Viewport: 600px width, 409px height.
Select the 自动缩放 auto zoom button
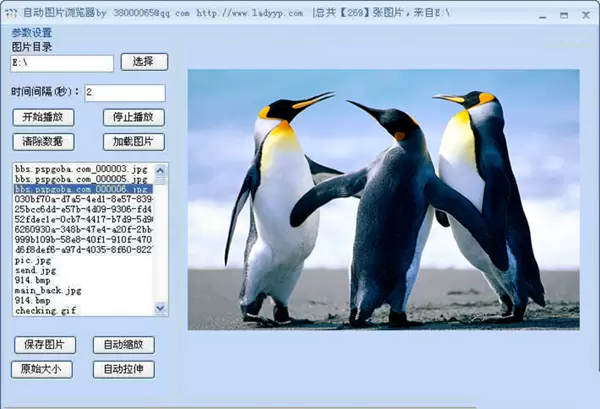point(124,345)
